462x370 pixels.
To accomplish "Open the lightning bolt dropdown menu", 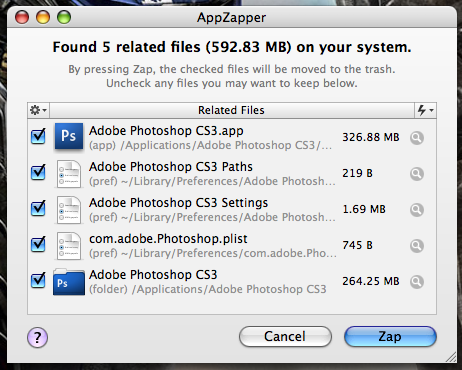I will [x=426, y=110].
